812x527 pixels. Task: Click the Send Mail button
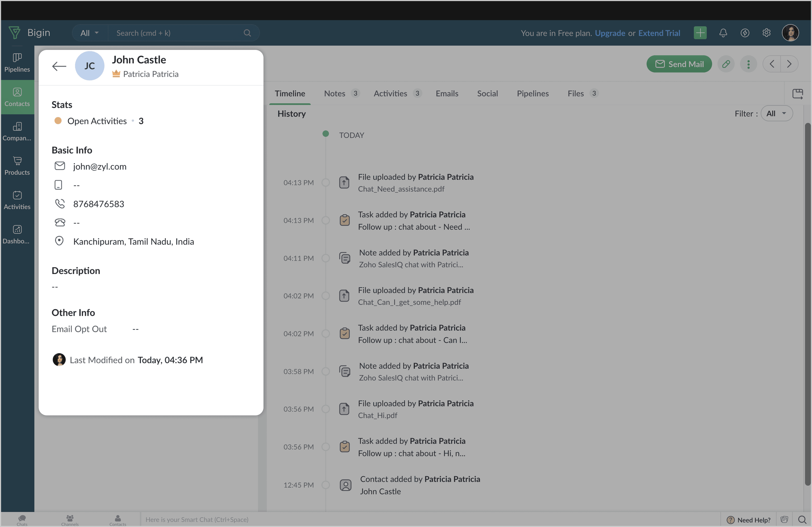[679, 64]
